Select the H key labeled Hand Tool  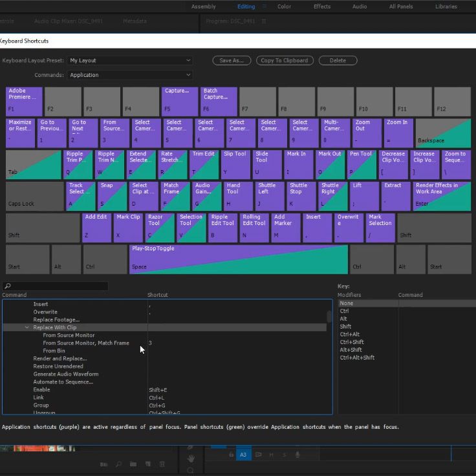tap(239, 196)
